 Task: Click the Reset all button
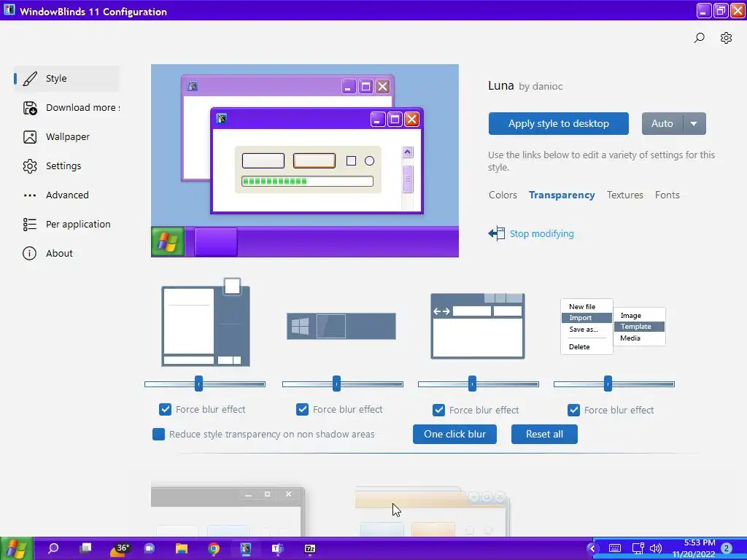tap(544, 435)
